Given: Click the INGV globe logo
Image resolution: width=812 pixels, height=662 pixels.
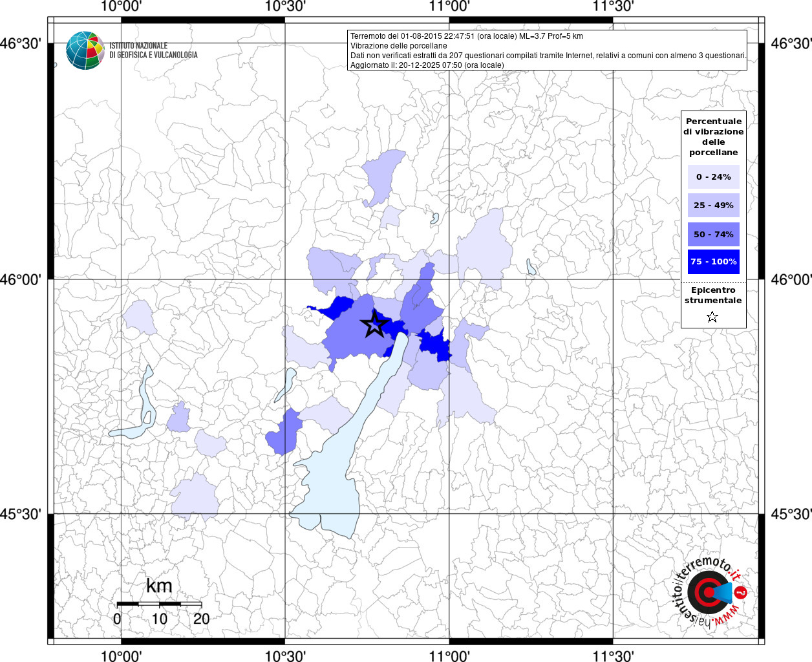Looking at the screenshot, I should pyautogui.click(x=85, y=50).
